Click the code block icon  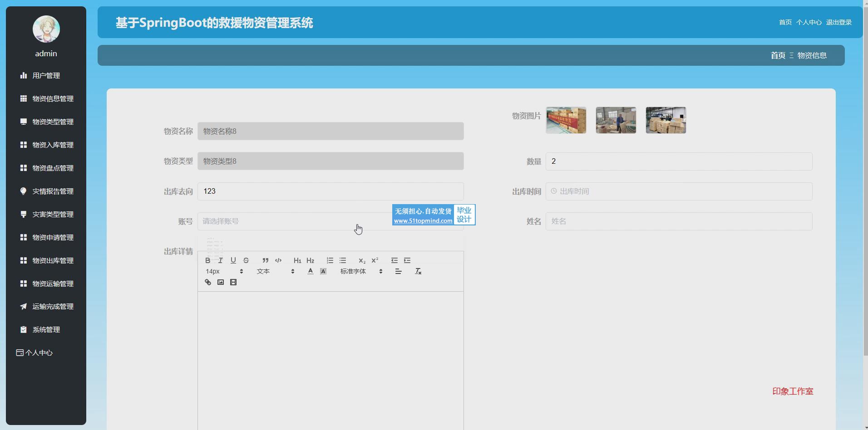click(x=278, y=260)
